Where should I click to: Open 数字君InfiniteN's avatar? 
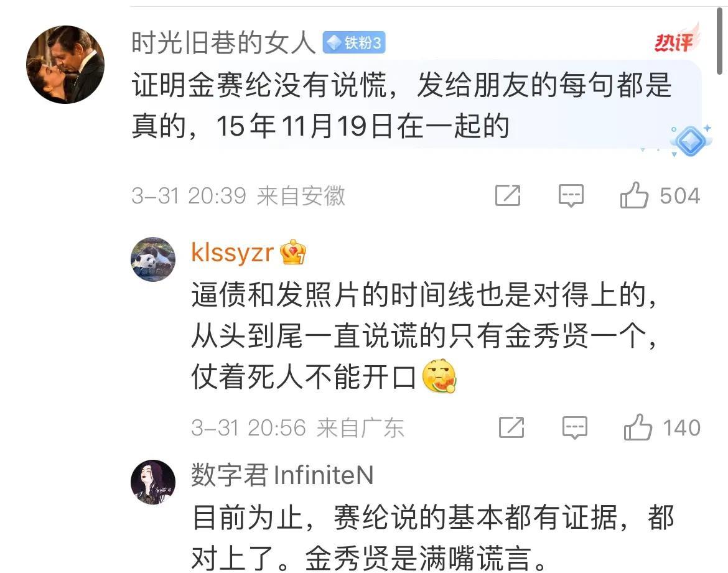(x=152, y=482)
